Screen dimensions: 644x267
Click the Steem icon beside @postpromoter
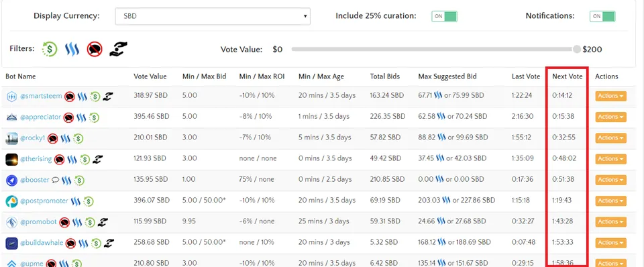tap(76, 201)
